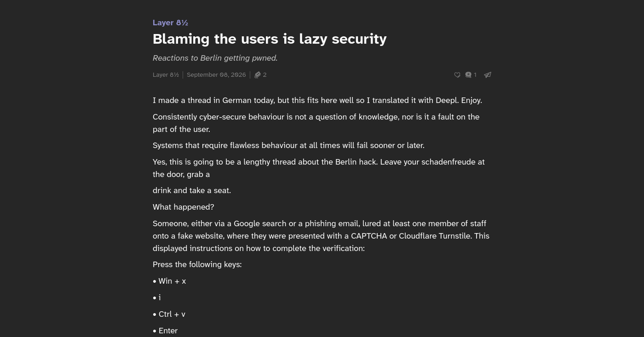Click the paragraph mentioning Deepl translation
This screenshot has width=644, height=337.
pyautogui.click(x=317, y=100)
